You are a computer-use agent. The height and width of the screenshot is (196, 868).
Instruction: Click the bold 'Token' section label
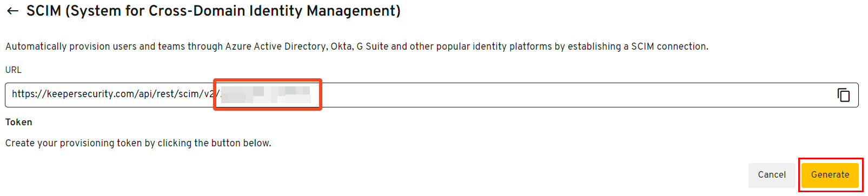(x=19, y=122)
